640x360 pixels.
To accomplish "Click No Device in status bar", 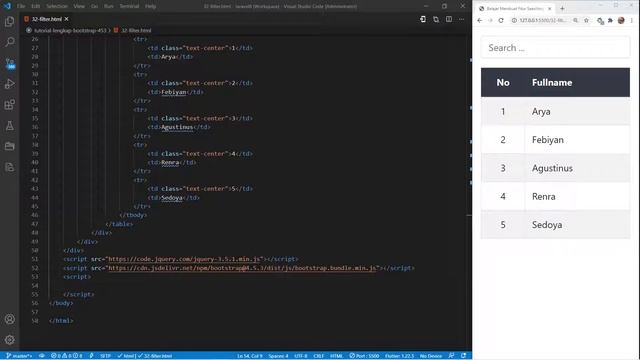I will coord(431,356).
